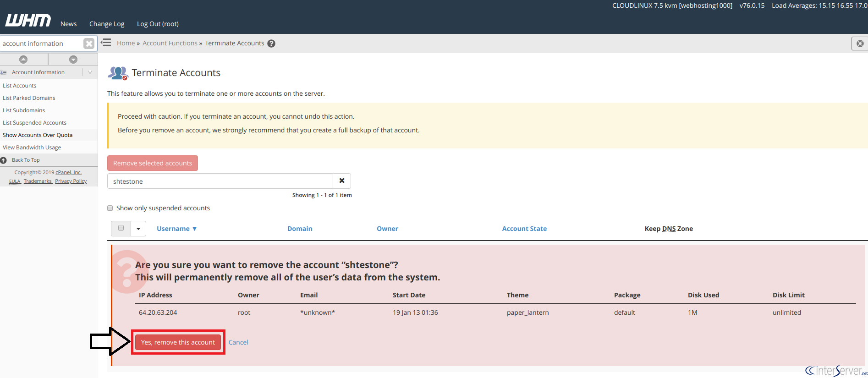868x378 pixels.
Task: Open List Accounts in the sidebar
Action: pos(19,86)
